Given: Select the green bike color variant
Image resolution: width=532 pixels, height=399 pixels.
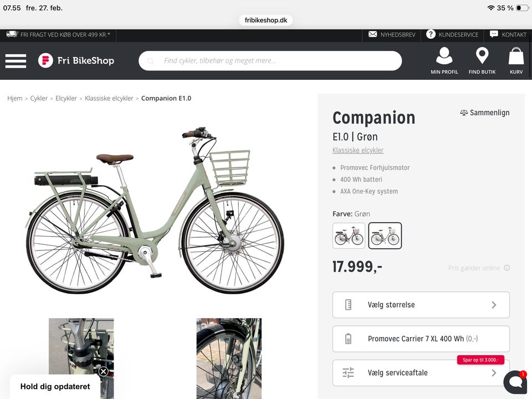Looking at the screenshot, I should (x=385, y=236).
